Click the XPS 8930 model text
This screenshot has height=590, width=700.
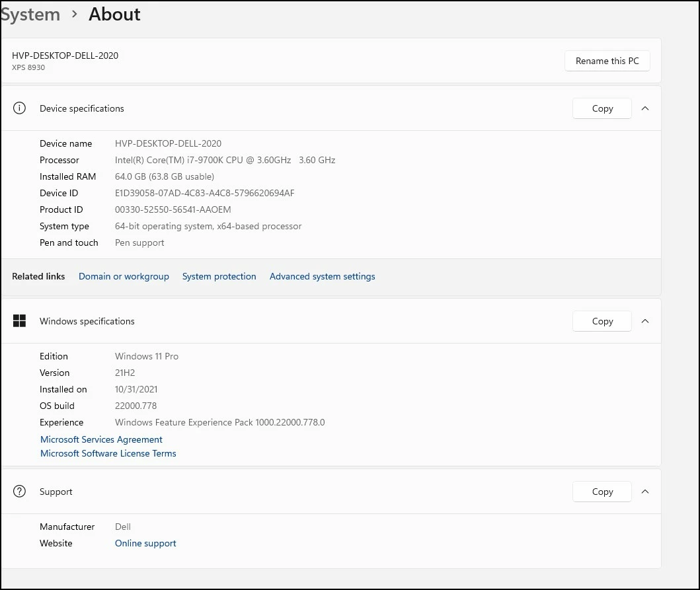tap(28, 67)
